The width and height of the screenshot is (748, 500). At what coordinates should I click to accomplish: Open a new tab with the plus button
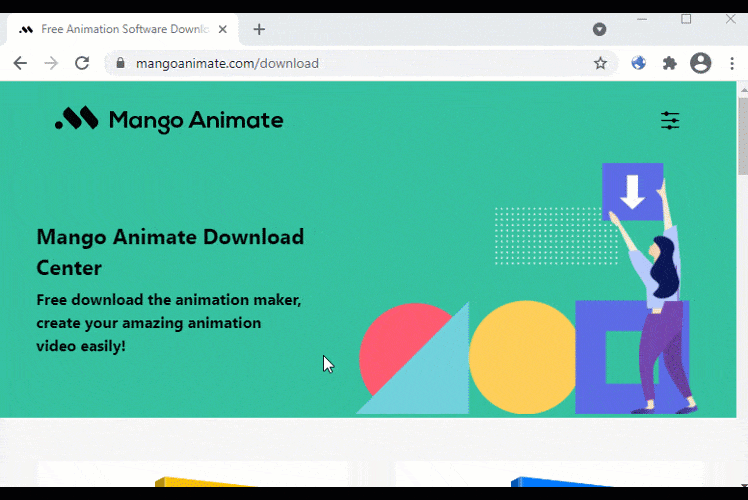tap(259, 29)
